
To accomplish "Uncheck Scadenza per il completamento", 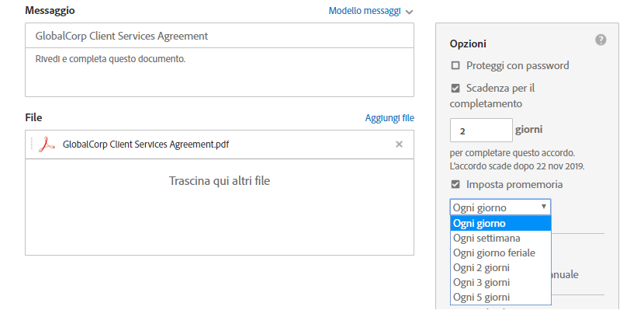I will click(455, 88).
